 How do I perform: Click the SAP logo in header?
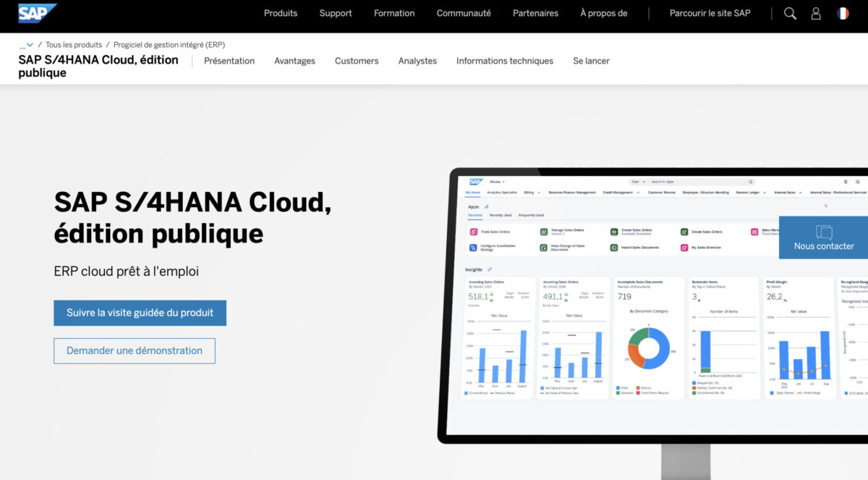click(36, 13)
